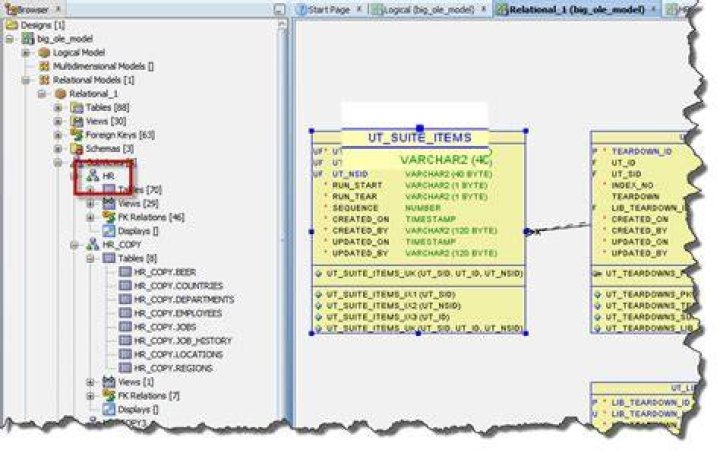Click the RUN_START column in UT_SUITE_ITEMS

pos(357,185)
